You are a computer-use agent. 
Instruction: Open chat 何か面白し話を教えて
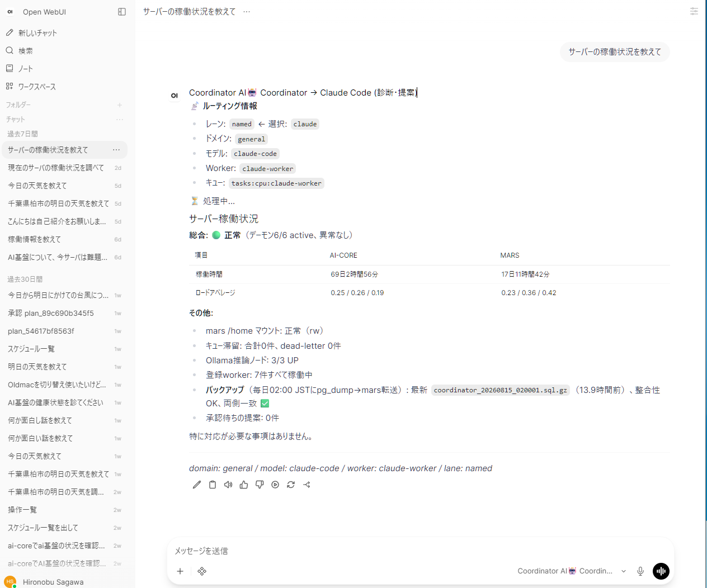pyautogui.click(x=64, y=420)
